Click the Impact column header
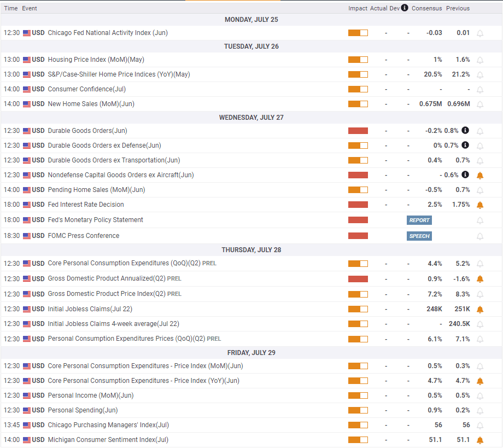The width and height of the screenshot is (503, 448). (358, 8)
